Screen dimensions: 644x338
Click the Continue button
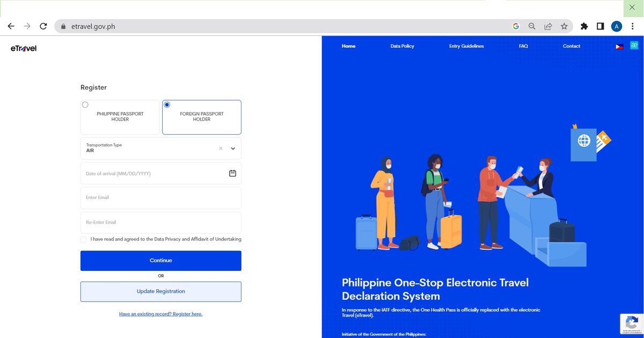click(x=161, y=261)
